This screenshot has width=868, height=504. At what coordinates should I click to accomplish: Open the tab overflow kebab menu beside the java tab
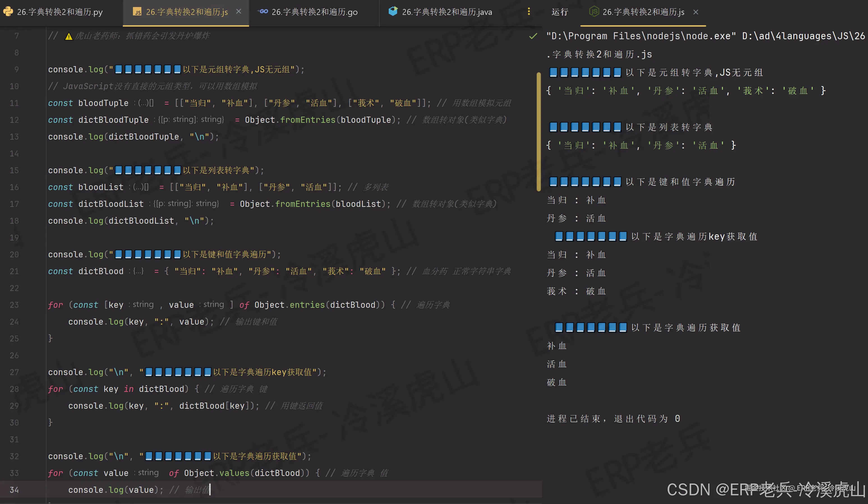(x=529, y=11)
